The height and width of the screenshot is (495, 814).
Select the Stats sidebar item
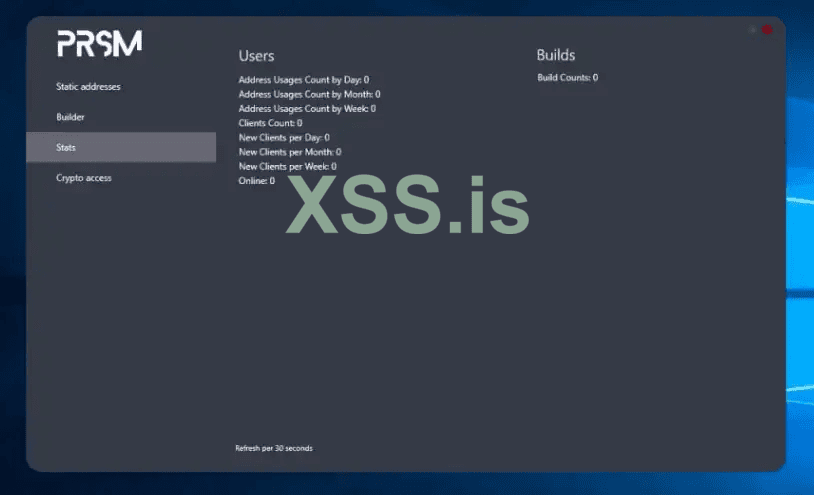click(121, 147)
